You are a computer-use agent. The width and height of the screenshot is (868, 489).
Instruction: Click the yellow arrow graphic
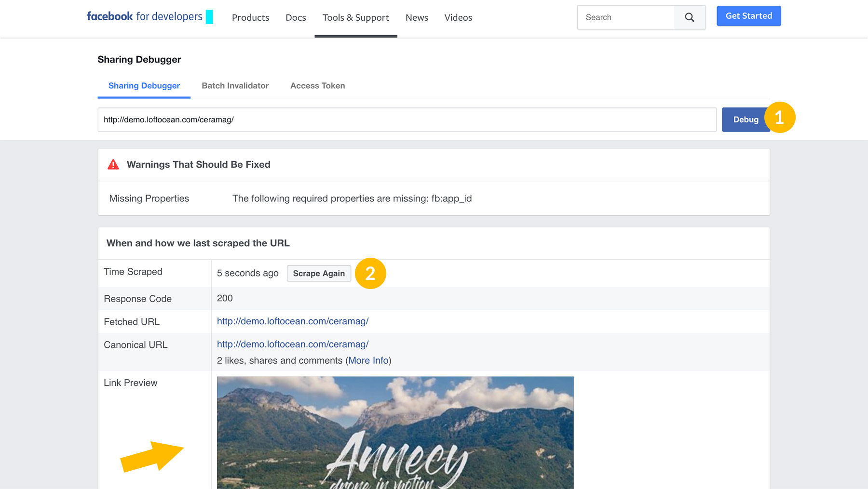(x=152, y=456)
